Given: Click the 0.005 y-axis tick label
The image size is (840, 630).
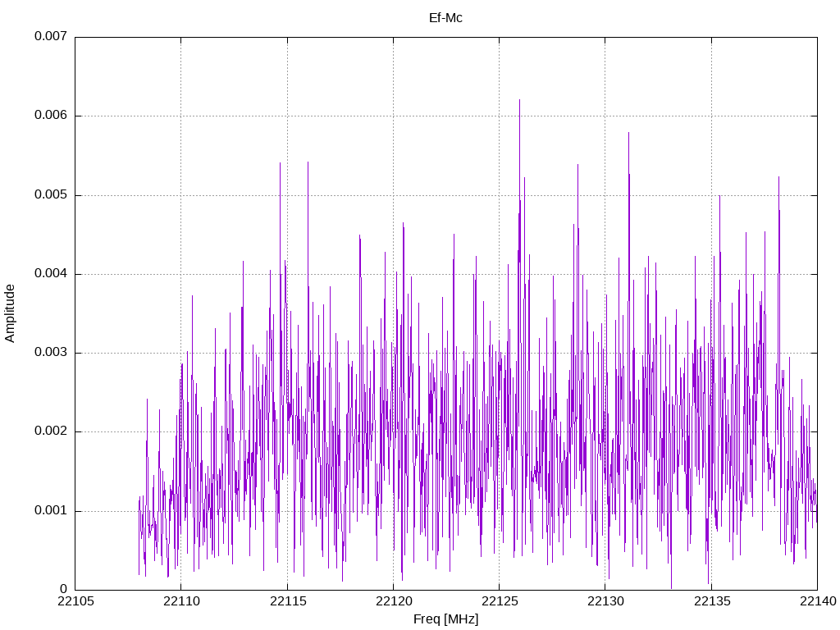Looking at the screenshot, I should (x=51, y=194).
